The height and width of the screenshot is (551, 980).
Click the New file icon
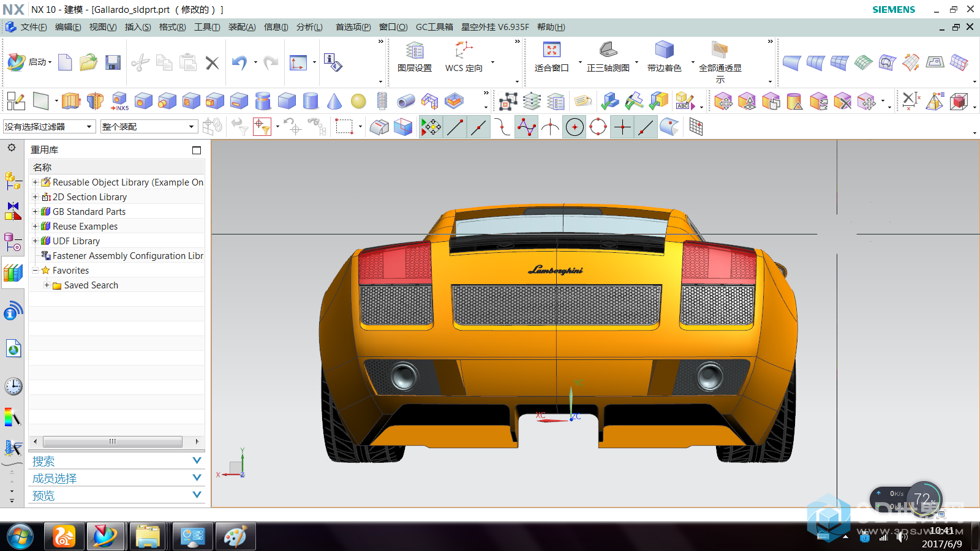(65, 62)
